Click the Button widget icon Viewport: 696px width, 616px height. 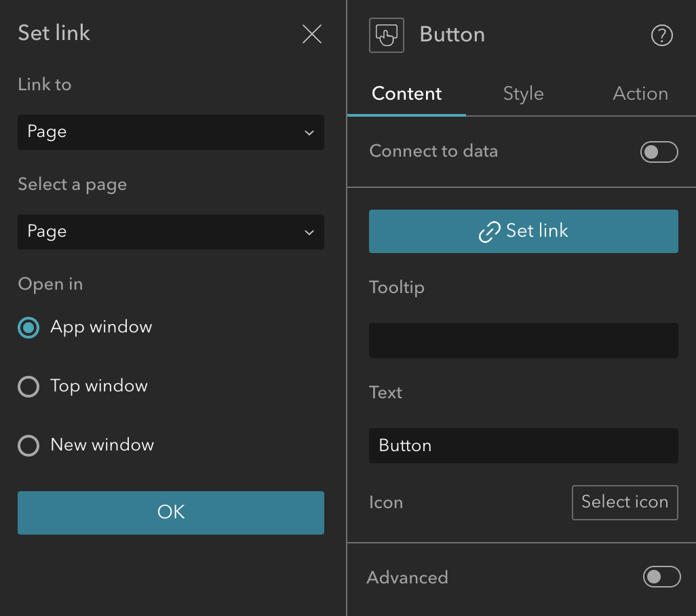(x=385, y=34)
